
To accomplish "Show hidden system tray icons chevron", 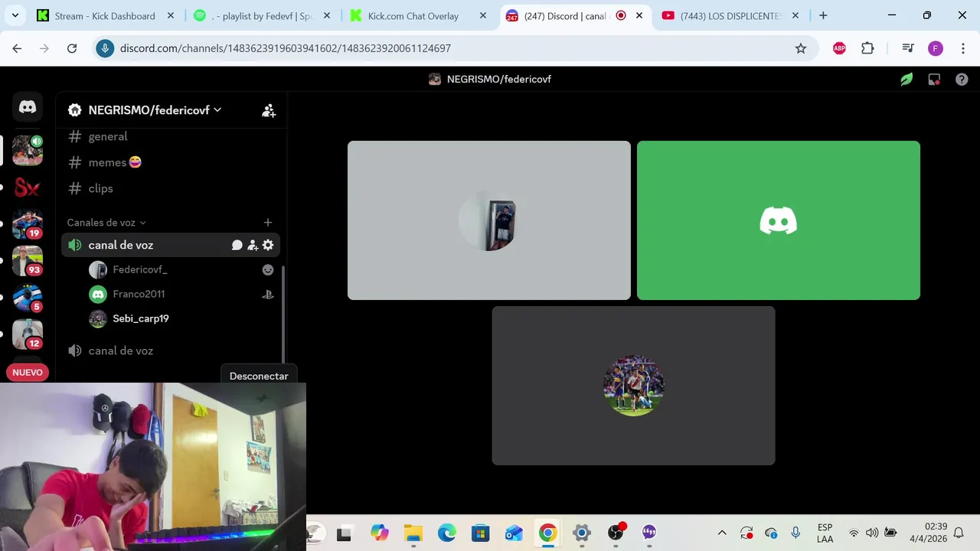I will [722, 533].
